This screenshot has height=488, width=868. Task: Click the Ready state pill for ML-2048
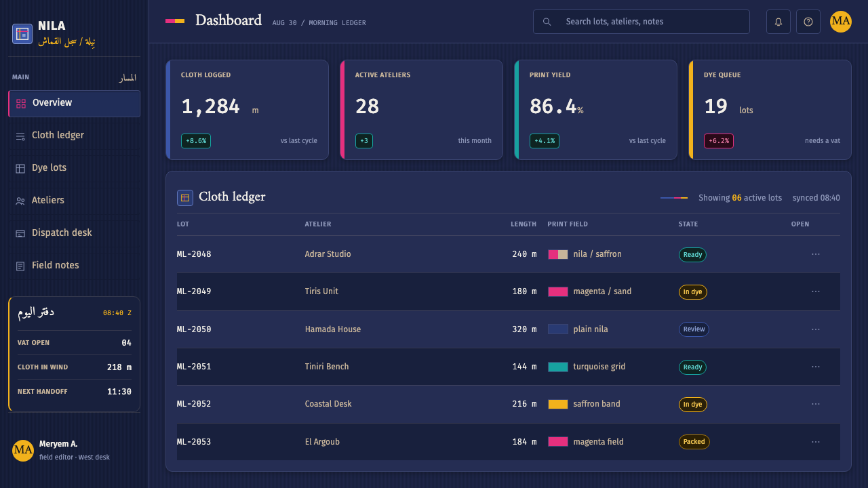[692, 255]
